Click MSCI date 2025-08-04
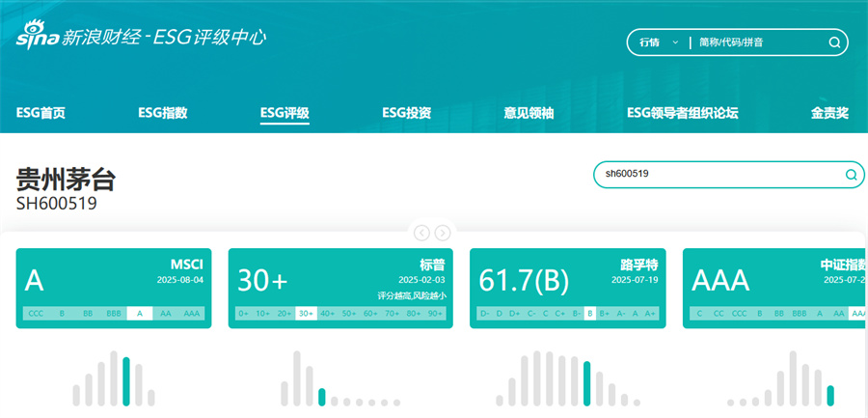This screenshot has width=868, height=418. click(180, 279)
